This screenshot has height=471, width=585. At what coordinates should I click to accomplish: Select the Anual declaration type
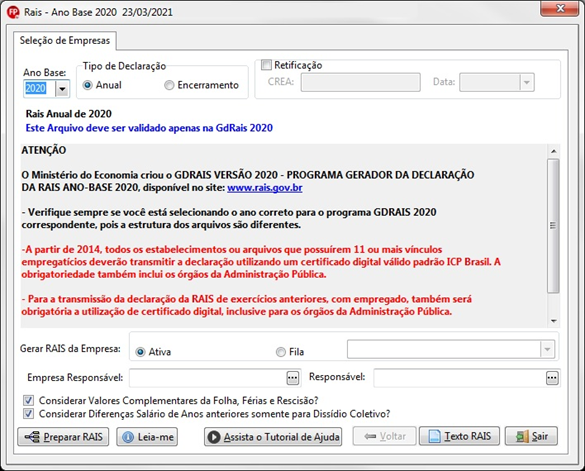click(x=102, y=85)
